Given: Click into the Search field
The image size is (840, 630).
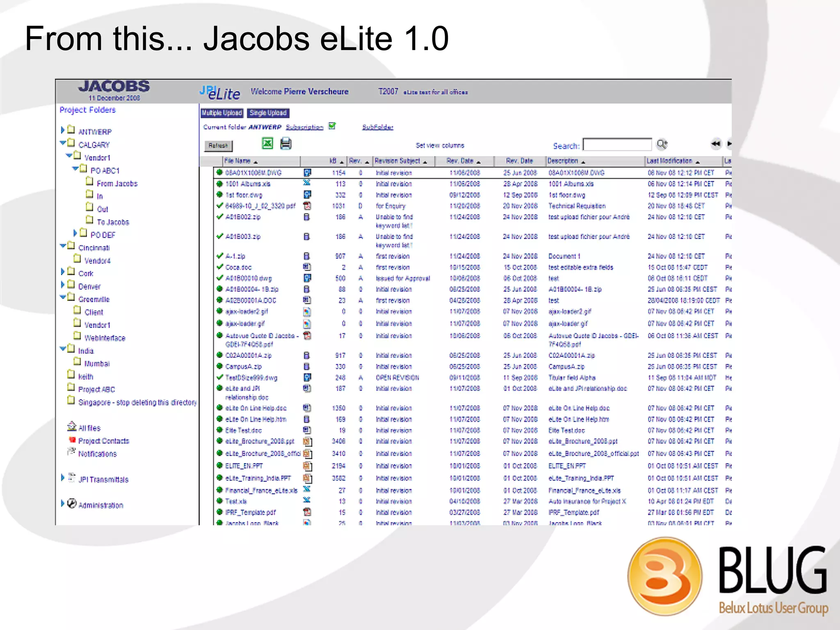Looking at the screenshot, I should tap(617, 145).
